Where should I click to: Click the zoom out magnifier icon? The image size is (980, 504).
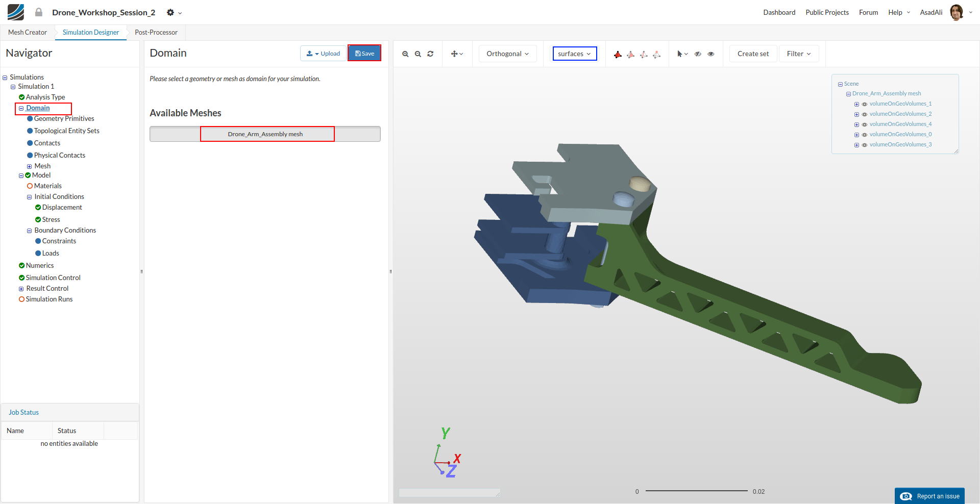418,54
